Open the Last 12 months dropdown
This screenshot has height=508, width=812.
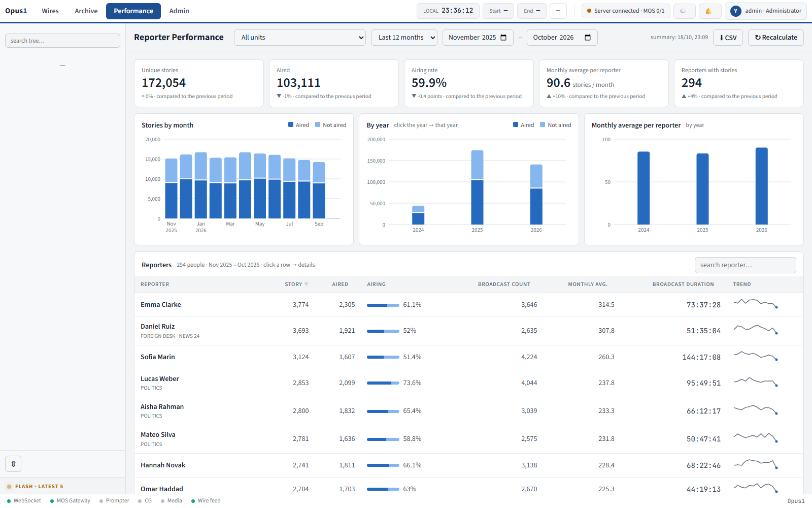(404, 38)
